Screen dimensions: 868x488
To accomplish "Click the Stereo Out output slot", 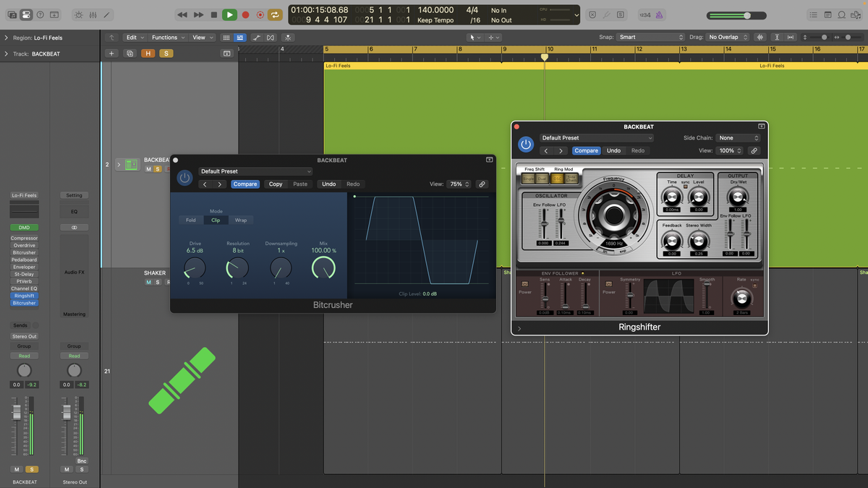I will coord(24,337).
